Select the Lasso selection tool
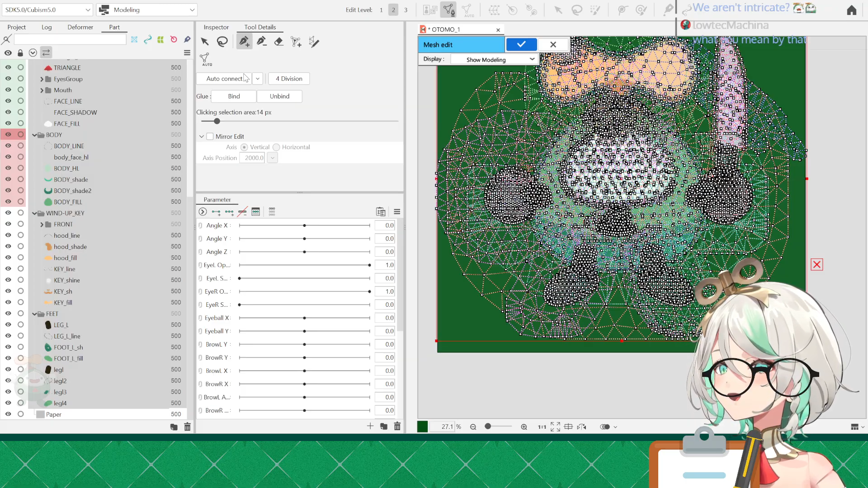 point(222,42)
